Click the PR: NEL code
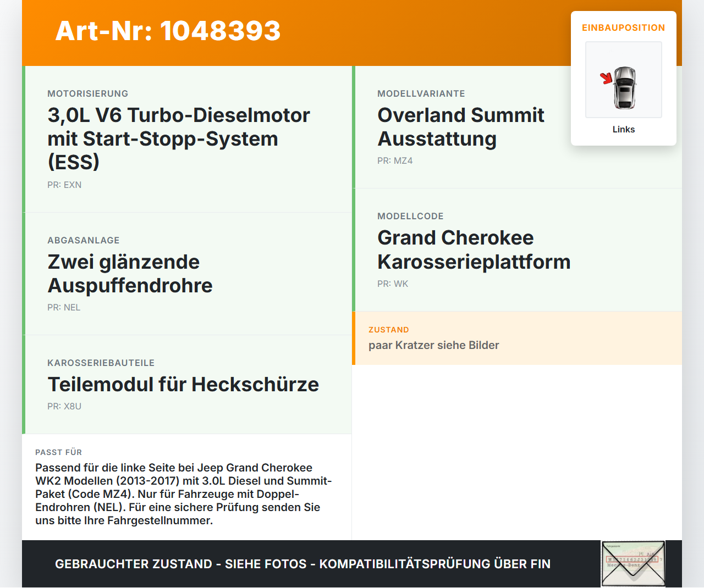704x588 pixels. (64, 307)
